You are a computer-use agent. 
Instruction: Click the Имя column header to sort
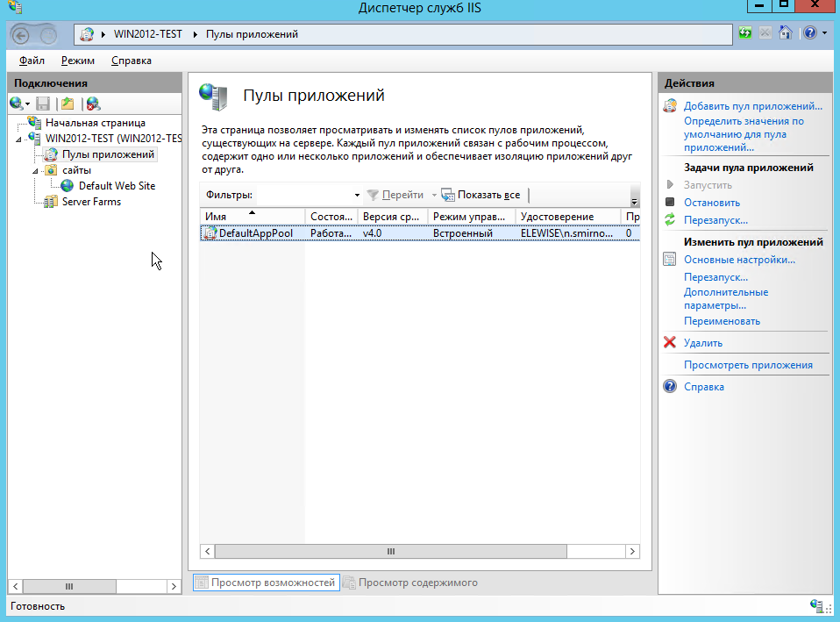tap(251, 217)
